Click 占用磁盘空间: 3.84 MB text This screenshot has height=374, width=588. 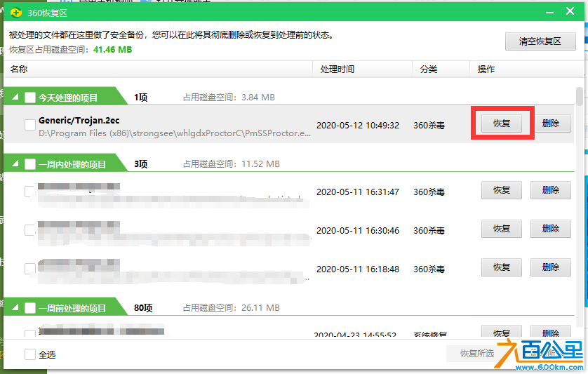tap(229, 98)
